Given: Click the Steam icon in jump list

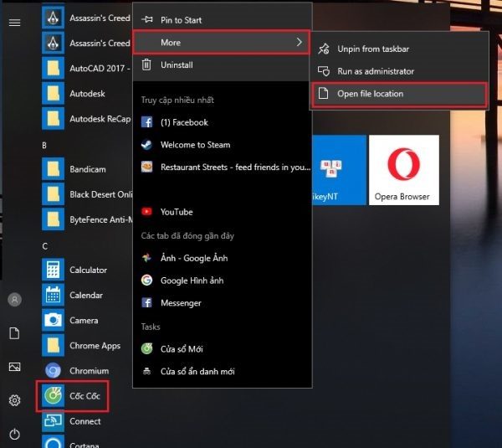Looking at the screenshot, I should point(147,145).
